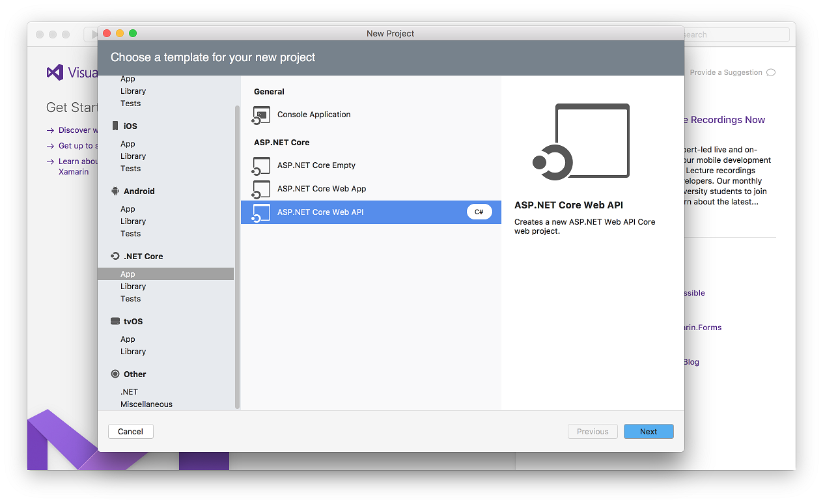
Task: Click the ASP.NET Core Empty template icon
Action: pyautogui.click(x=261, y=165)
